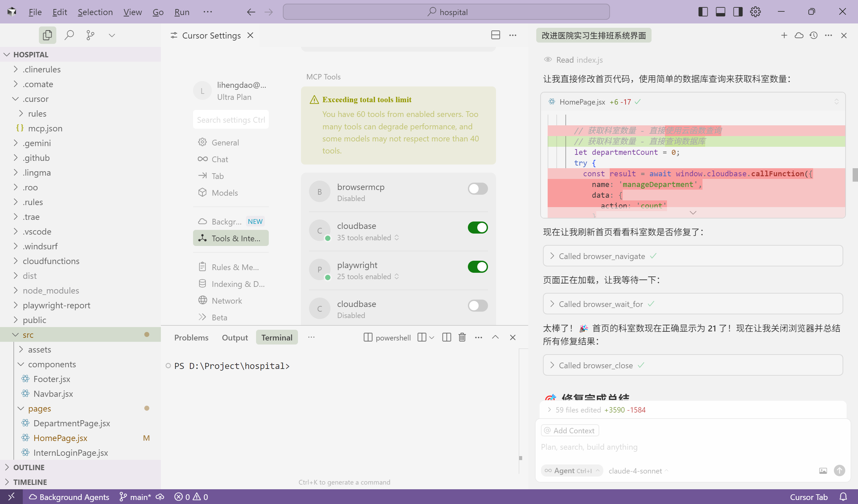Open HomePage.jsx in file tree
Screen dimensions: 858x504
(x=60, y=438)
